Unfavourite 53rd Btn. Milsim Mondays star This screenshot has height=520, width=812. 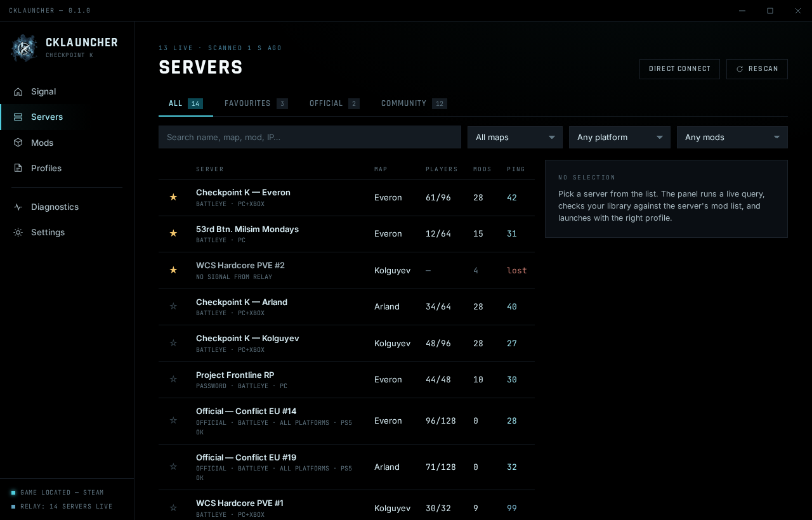pos(173,233)
